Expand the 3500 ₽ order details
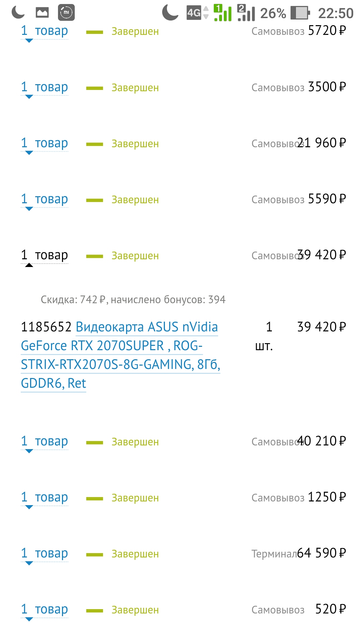362x644 pixels. click(44, 87)
